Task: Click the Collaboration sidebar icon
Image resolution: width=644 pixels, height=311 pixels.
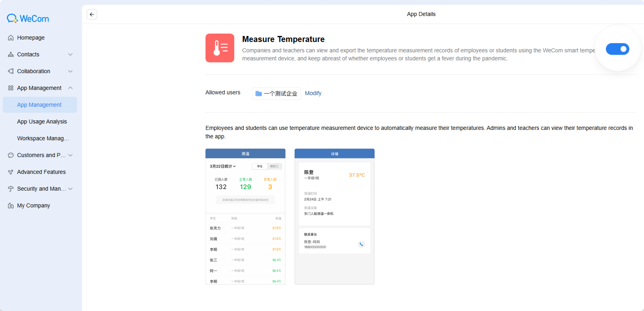Action: coord(11,71)
